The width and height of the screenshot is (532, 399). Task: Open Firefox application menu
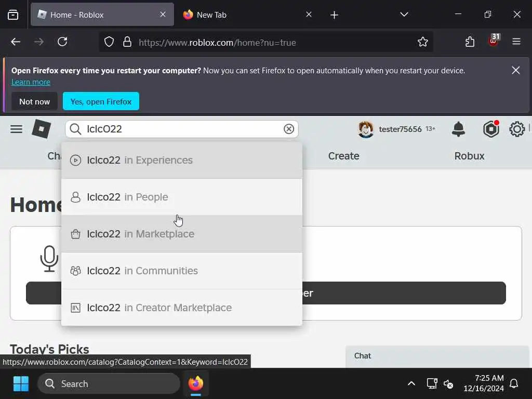(516, 42)
